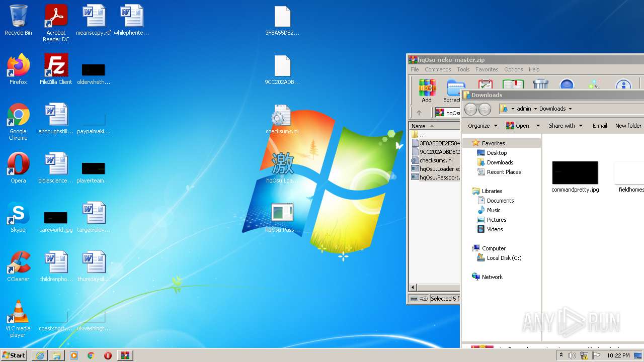Select hqOsu.Loader in the WinRAR file list
The width and height of the screenshot is (644, 362).
point(435,169)
